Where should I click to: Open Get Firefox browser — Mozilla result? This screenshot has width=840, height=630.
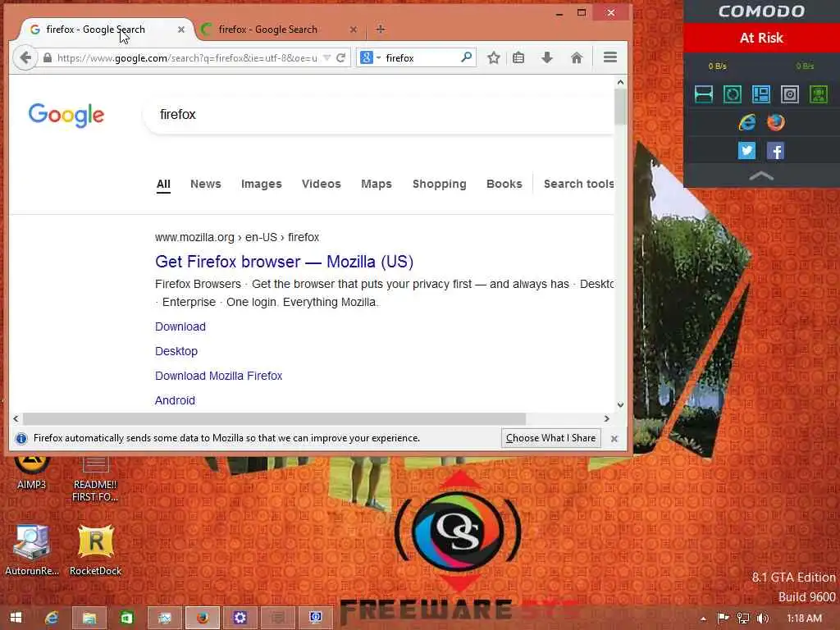coord(284,262)
